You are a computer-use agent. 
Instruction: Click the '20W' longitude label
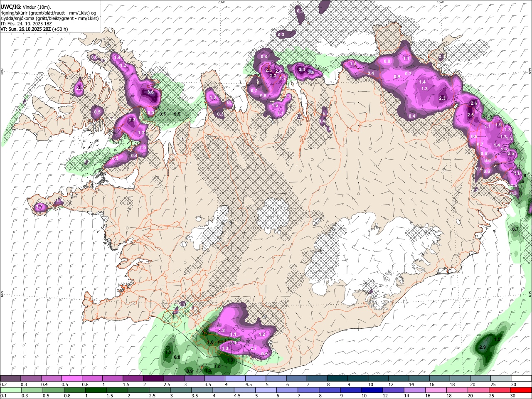click(x=221, y=2)
